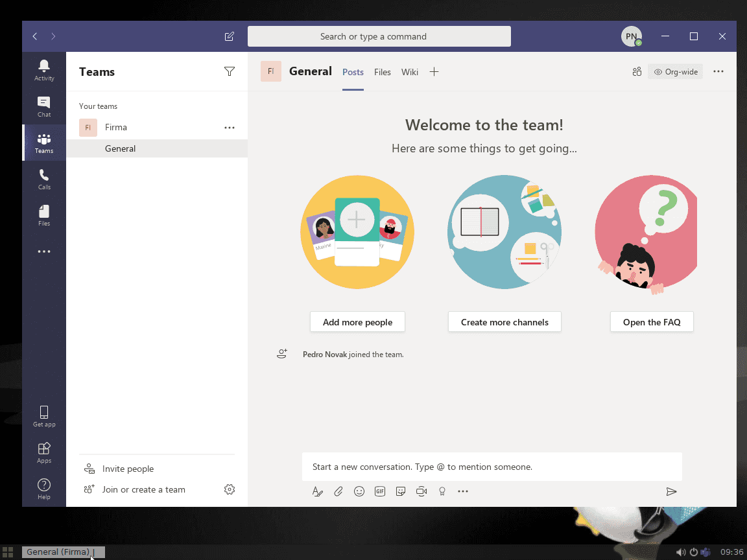Attach a file with the paperclip icon
Image resolution: width=747 pixels, height=560 pixels.
tap(338, 491)
